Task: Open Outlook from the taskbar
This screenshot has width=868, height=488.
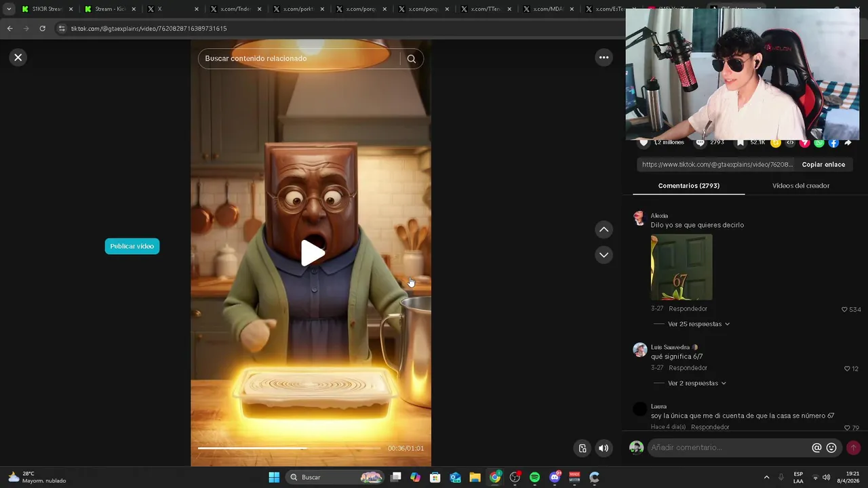Action: pyautogui.click(x=455, y=477)
